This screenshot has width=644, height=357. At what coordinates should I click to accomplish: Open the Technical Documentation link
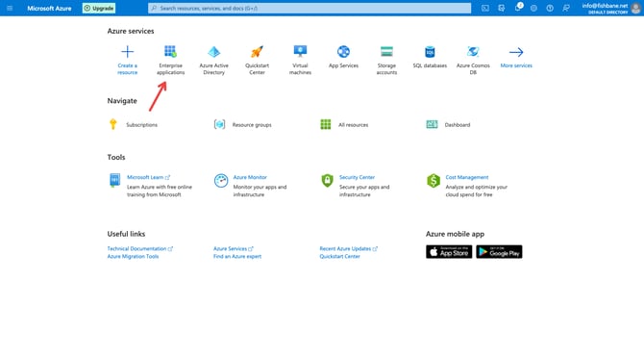coord(140,249)
